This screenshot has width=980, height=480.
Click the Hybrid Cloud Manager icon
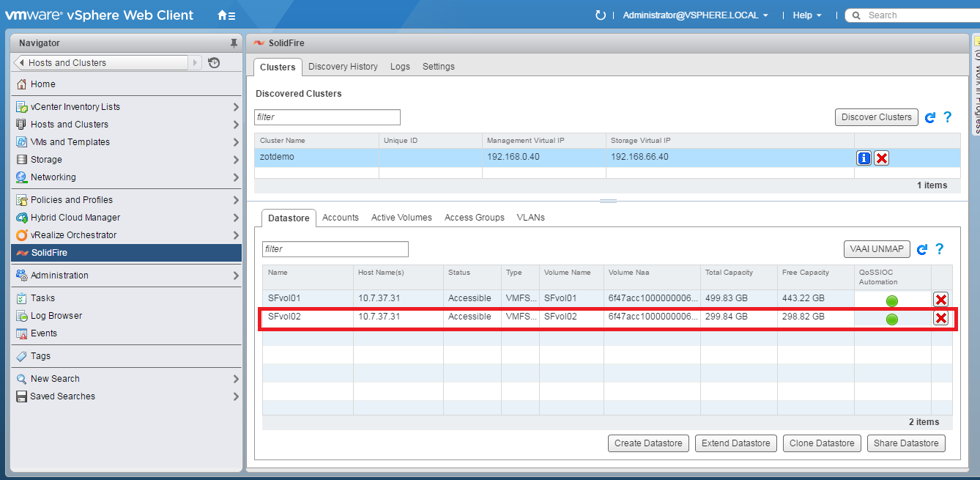22,218
